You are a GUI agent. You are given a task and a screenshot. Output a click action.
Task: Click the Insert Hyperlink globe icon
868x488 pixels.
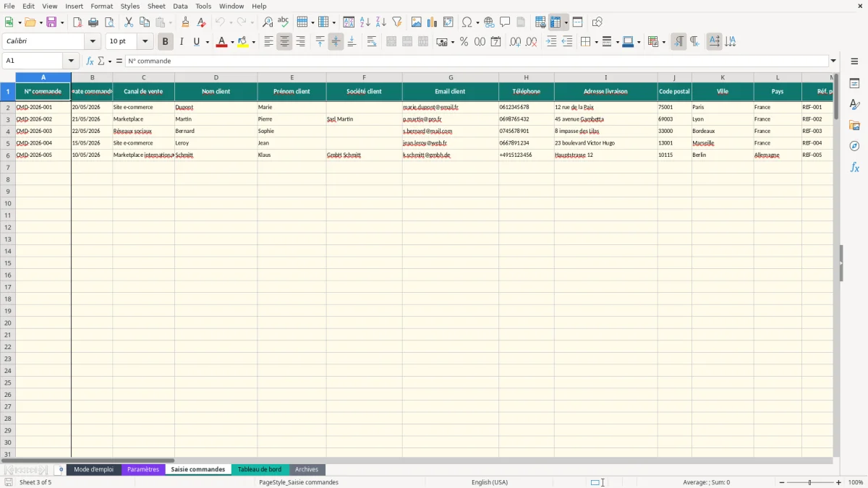click(489, 22)
